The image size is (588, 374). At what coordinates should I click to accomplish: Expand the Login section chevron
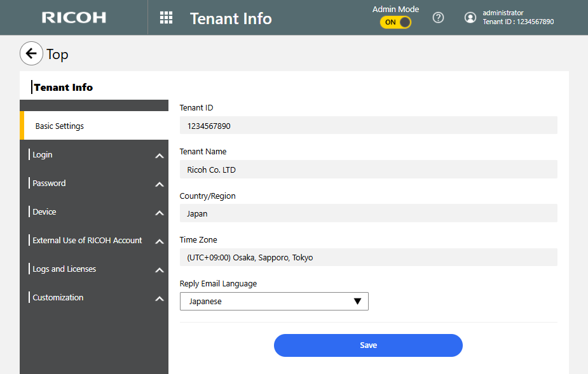tap(159, 156)
